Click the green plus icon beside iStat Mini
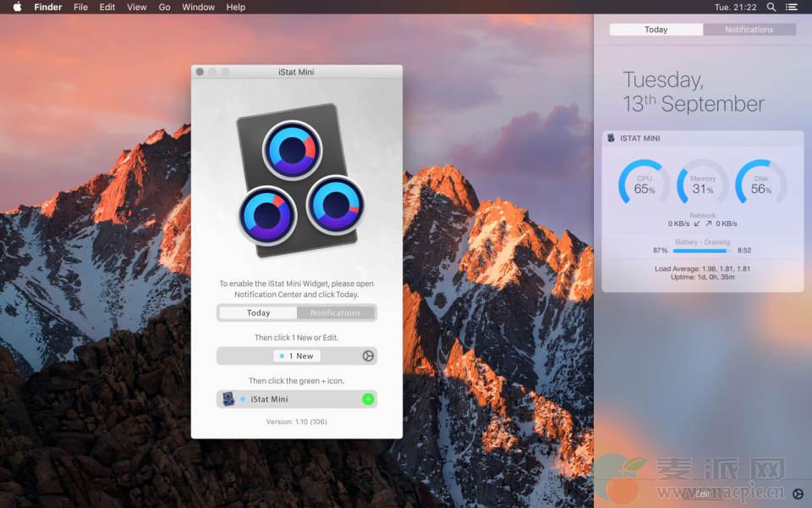The height and width of the screenshot is (508, 812). click(368, 399)
